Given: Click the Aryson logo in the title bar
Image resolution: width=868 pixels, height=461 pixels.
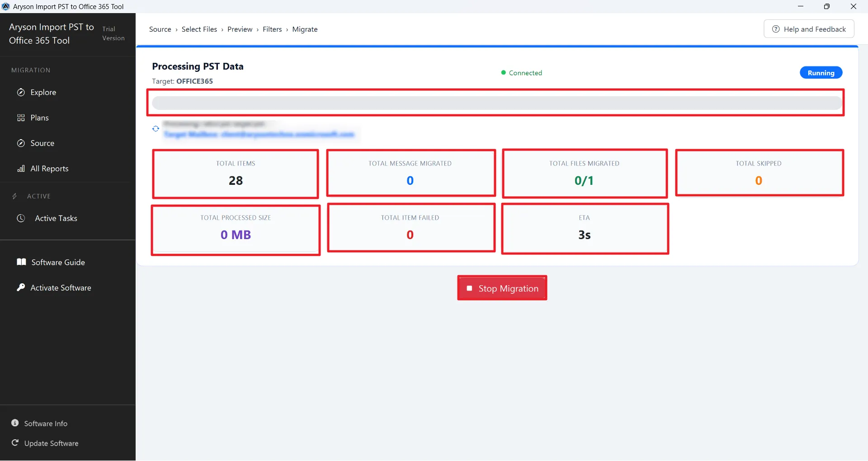Looking at the screenshot, I should tap(6, 6).
